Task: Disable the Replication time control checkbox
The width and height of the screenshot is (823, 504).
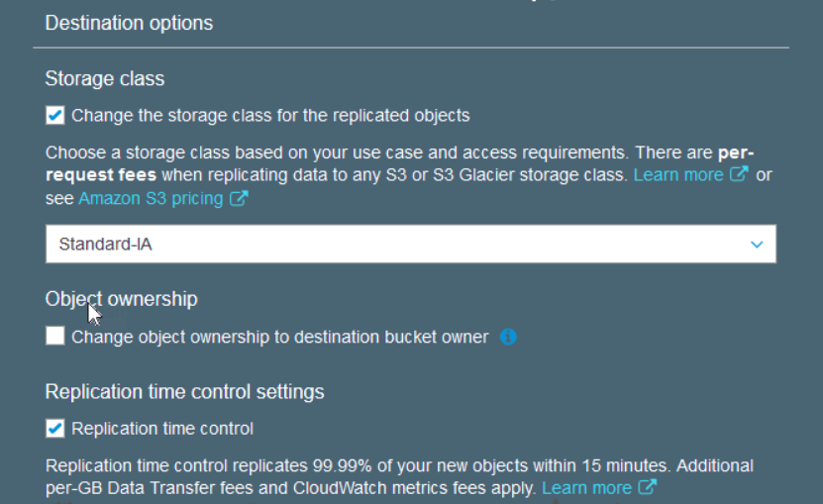Action: (55, 428)
